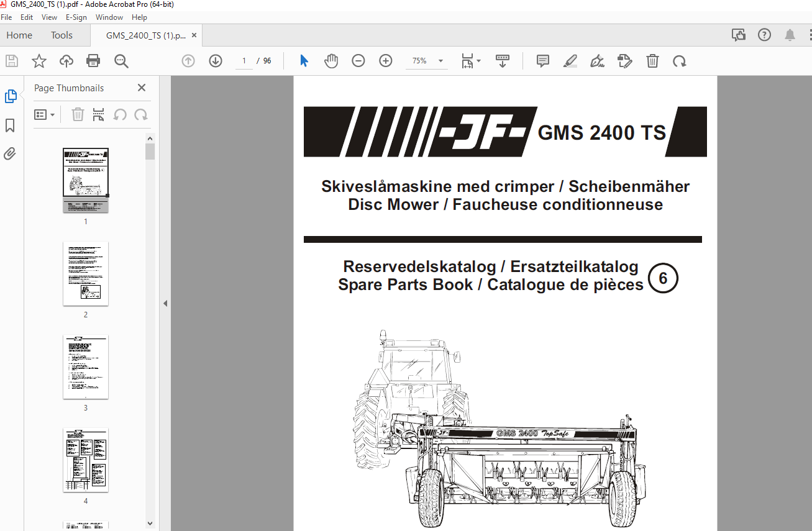Open the Attachments paperclip pane
Screen dimensions: 812x531
pyautogui.click(x=10, y=153)
